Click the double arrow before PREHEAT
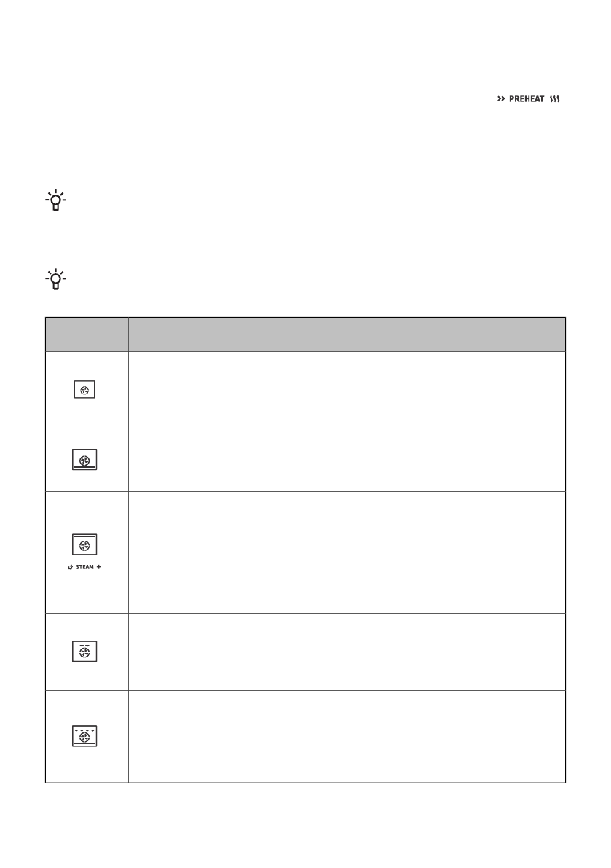The width and height of the screenshot is (611, 868). pyautogui.click(x=500, y=99)
